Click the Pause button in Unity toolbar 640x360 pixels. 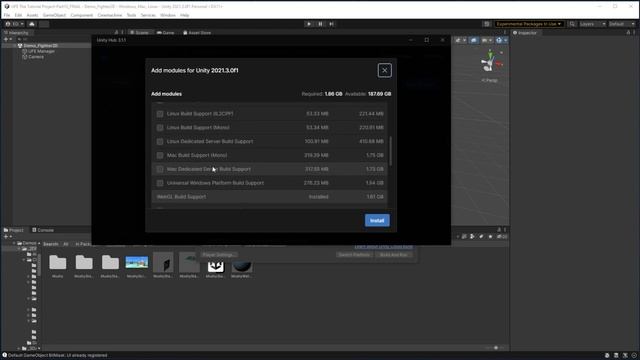click(320, 24)
